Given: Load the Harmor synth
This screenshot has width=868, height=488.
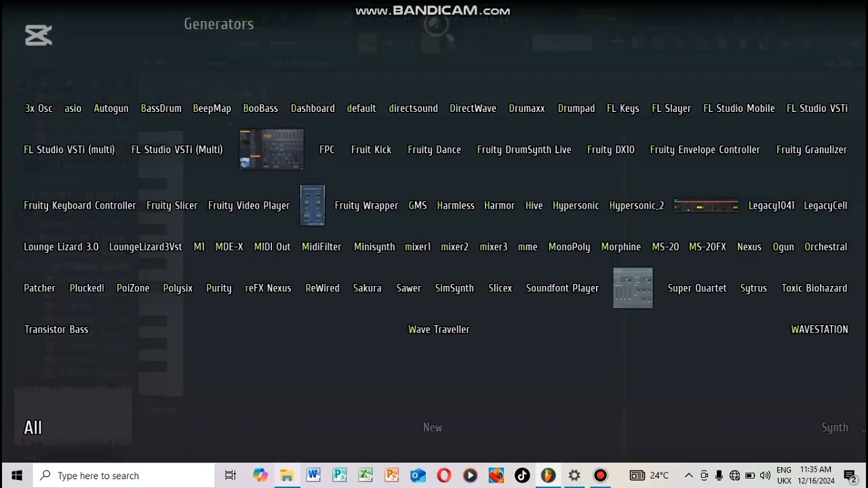Looking at the screenshot, I should (499, 205).
